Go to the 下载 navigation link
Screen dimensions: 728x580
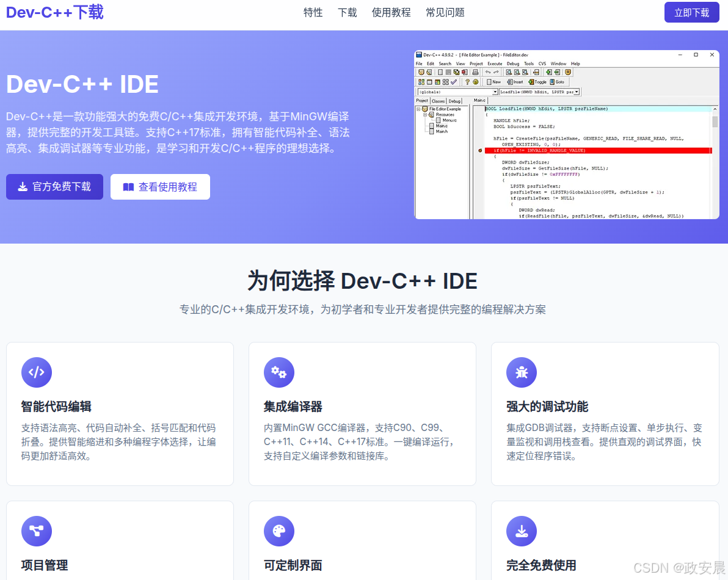tap(348, 13)
